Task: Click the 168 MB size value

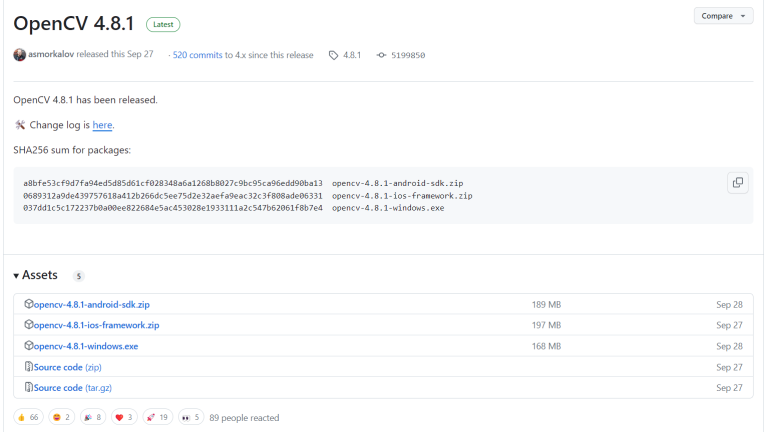Action: (x=546, y=346)
